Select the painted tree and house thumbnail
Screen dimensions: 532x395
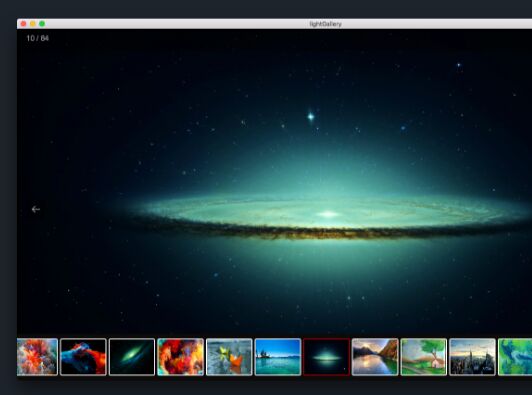pyautogui.click(x=423, y=357)
